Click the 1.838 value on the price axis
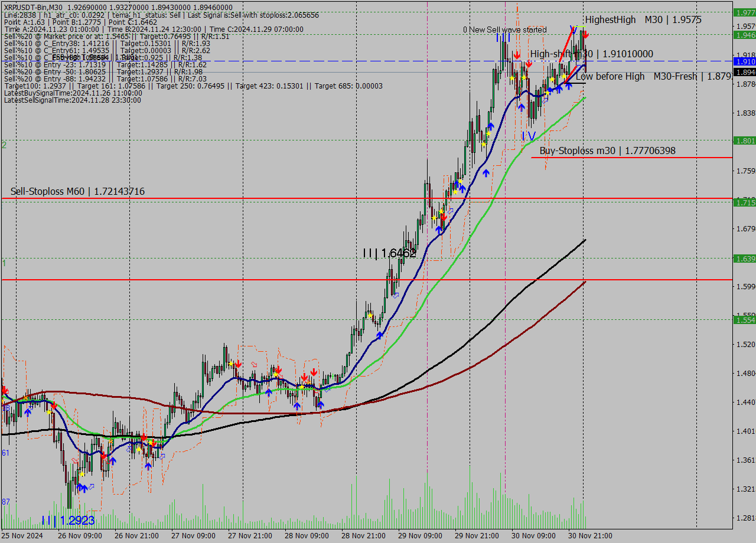Viewport: 756px width, 543px height. click(745, 113)
